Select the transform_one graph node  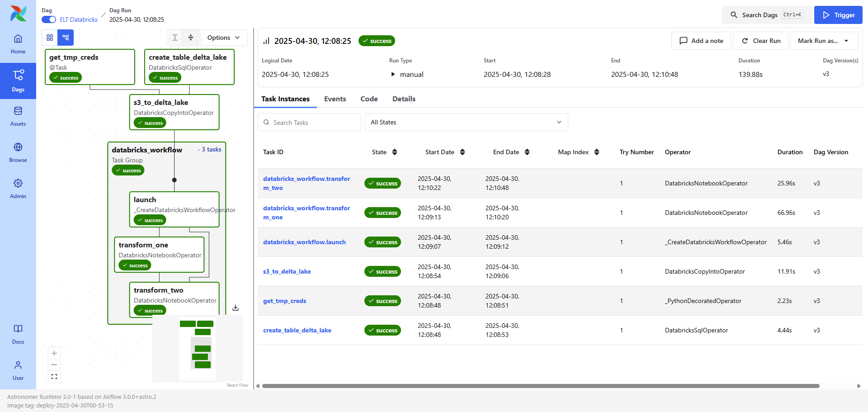coord(159,255)
